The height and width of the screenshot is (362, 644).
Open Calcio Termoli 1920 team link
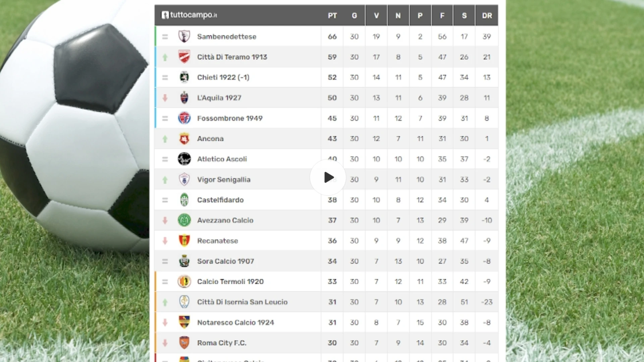[x=230, y=282]
